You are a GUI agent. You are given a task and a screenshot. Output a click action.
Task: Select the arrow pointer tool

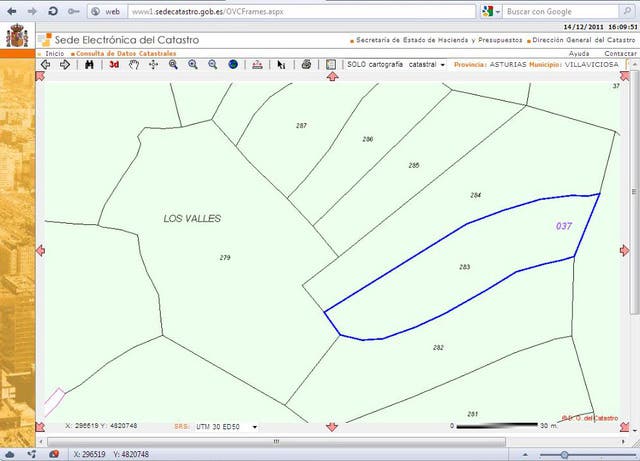click(x=281, y=64)
